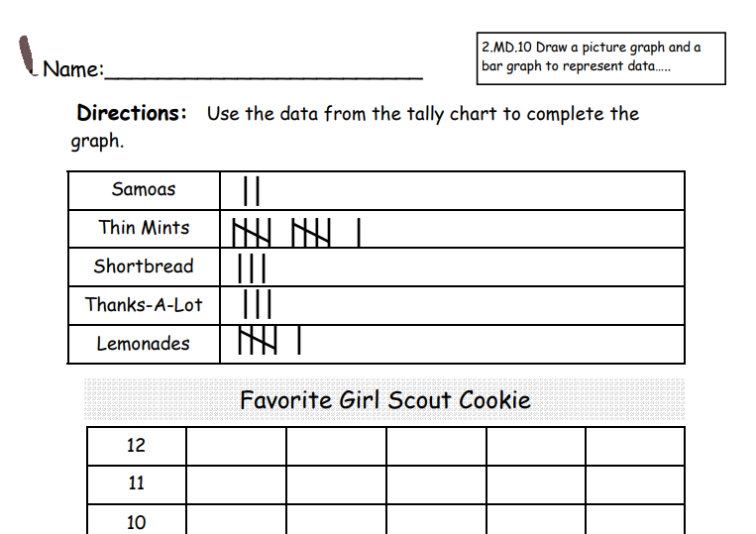756x534 pixels.
Task: Click the tally marks for Shortbread
Action: click(252, 268)
